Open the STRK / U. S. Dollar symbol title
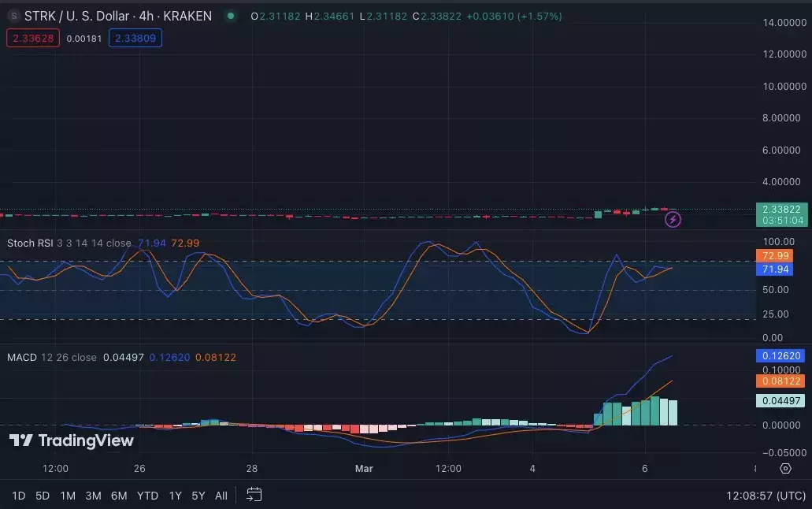Image resolution: width=812 pixels, height=509 pixels. coord(118,16)
